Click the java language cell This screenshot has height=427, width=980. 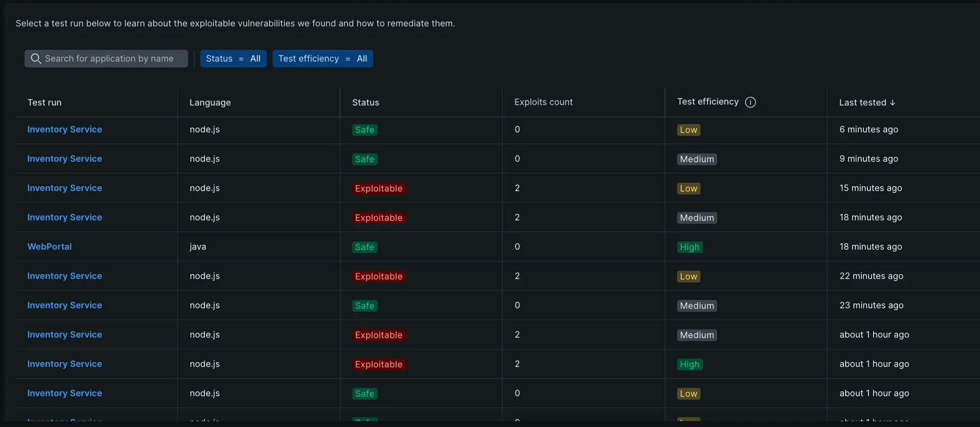tap(198, 247)
